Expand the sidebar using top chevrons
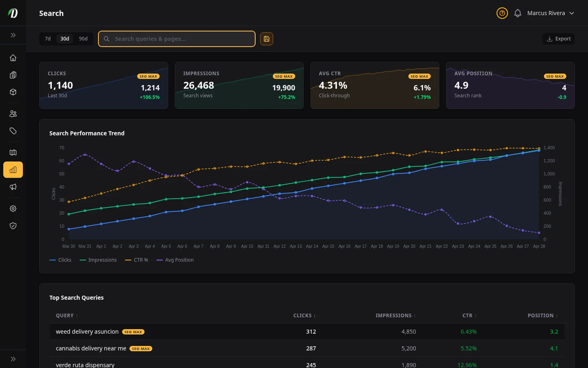This screenshot has width=588, height=368. [x=13, y=35]
